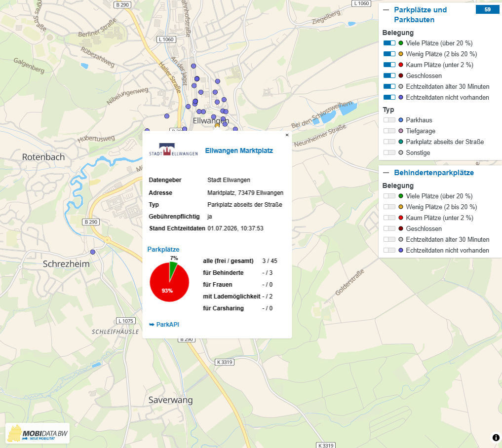Click the red Kaum Plätze legend dot in Parkplätze
This screenshot has height=448, width=502.
tap(401, 65)
